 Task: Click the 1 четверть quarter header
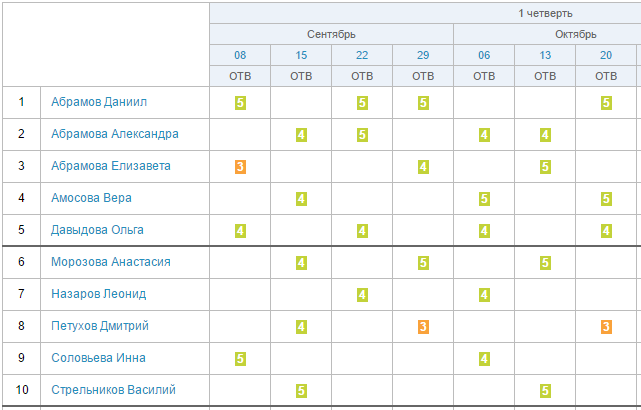pos(545,13)
